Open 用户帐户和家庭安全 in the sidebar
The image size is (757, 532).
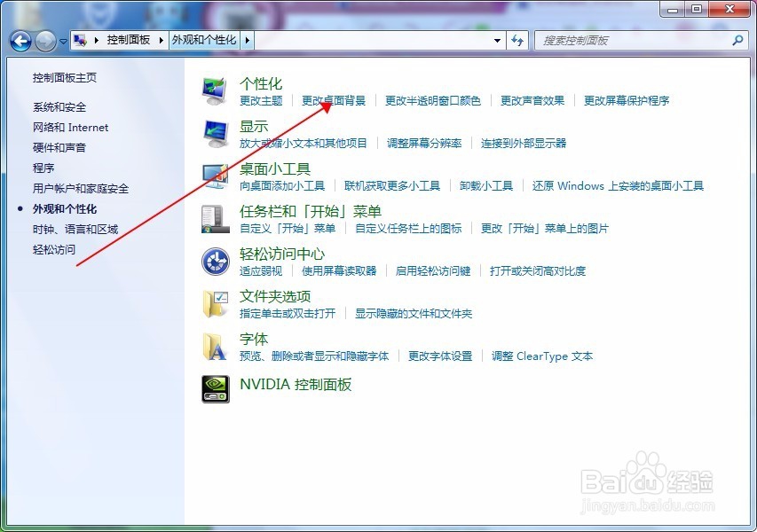click(81, 188)
